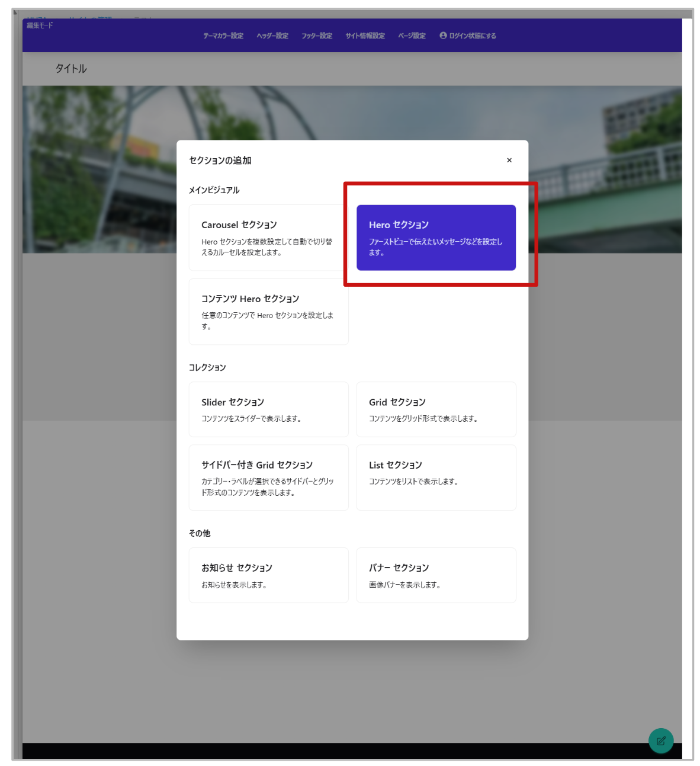Image resolution: width=700 pixels, height=766 pixels.
Task: Select the Hero セクション card
Action: pos(436,238)
